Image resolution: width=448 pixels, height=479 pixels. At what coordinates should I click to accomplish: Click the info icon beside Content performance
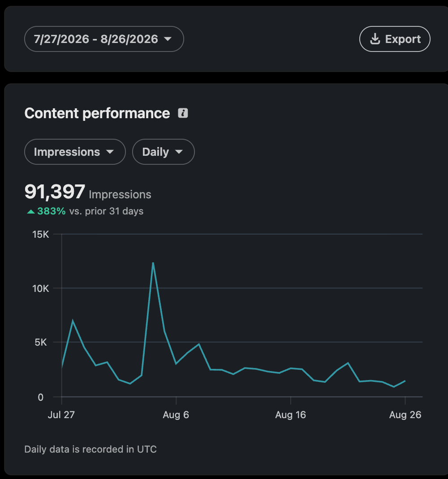pyautogui.click(x=183, y=113)
